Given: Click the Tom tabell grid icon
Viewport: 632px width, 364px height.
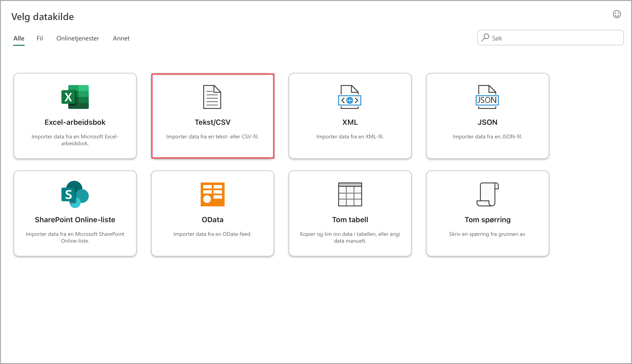Looking at the screenshot, I should pyautogui.click(x=350, y=194).
